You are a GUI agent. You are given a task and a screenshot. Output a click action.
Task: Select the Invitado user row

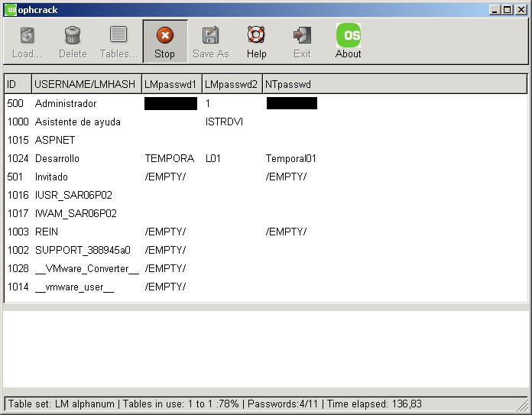click(266, 177)
